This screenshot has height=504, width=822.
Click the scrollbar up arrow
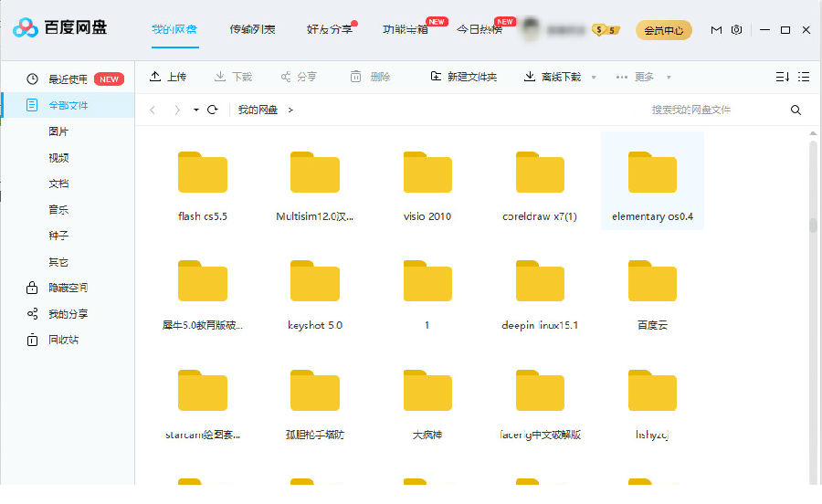[813, 134]
